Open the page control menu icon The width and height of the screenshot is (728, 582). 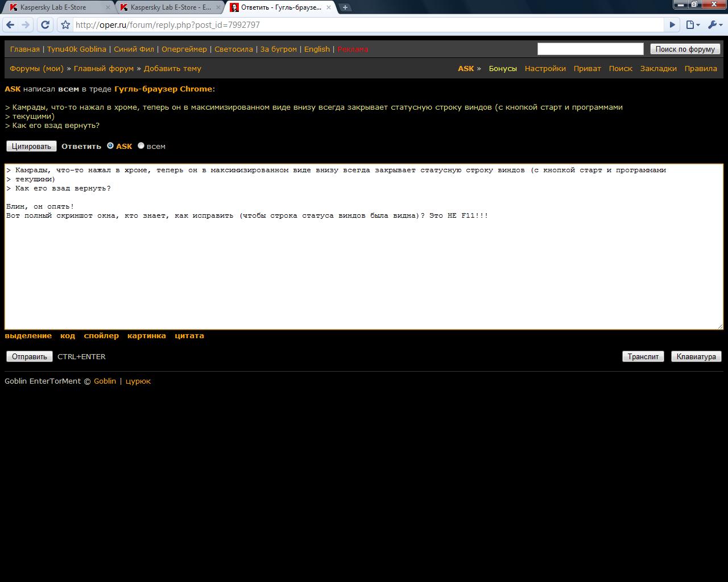(693, 25)
